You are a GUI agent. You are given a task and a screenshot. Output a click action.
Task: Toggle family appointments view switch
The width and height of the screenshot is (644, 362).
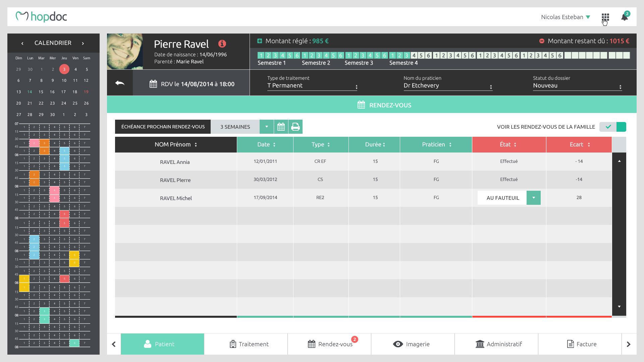pos(612,127)
